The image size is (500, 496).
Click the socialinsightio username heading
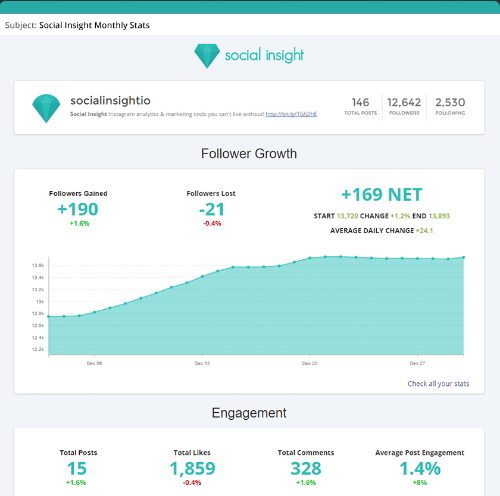coord(110,100)
